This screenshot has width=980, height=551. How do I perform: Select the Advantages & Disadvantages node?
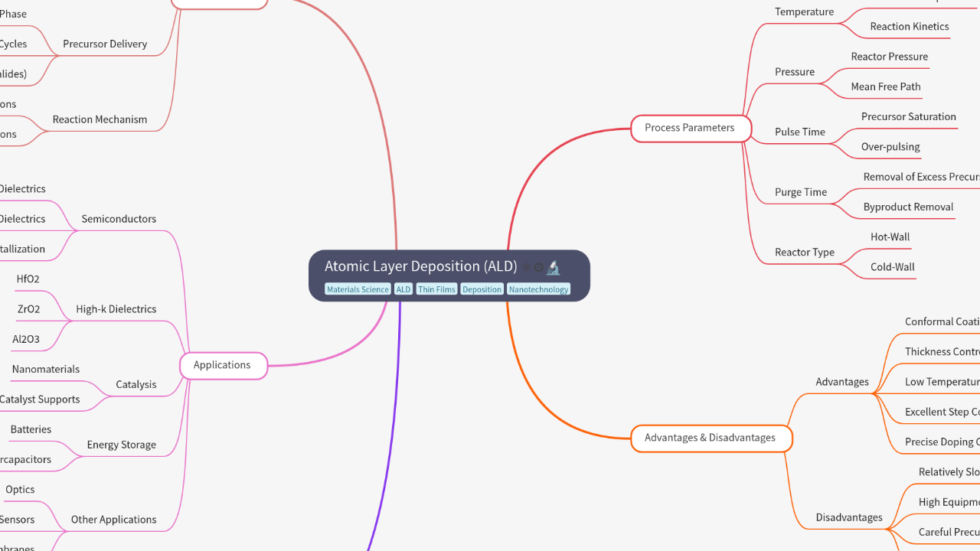point(710,438)
